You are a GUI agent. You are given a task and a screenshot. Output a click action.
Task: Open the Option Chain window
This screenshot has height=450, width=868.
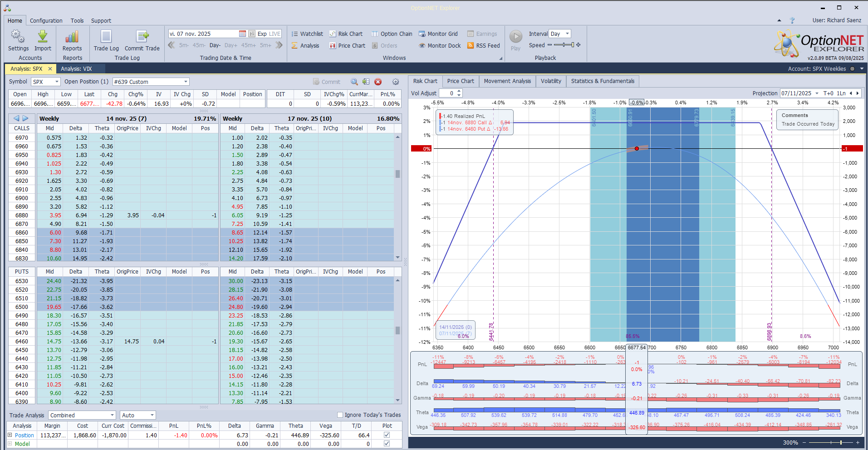392,34
